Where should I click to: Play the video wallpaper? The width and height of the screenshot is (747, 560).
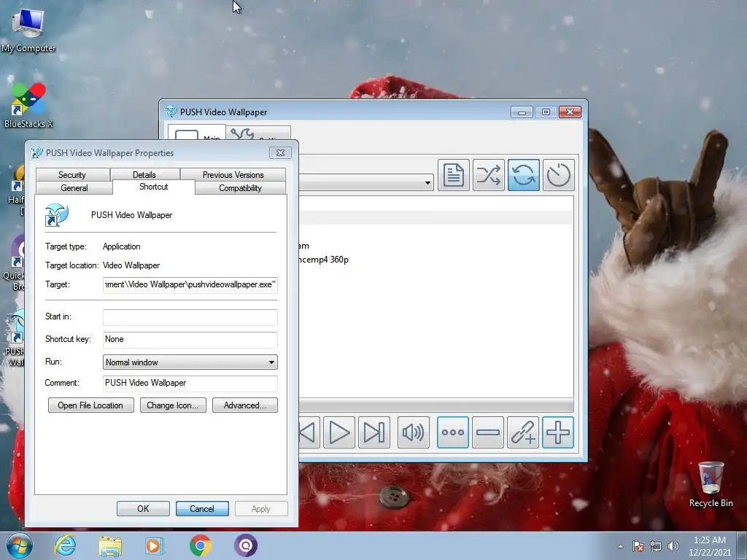339,432
